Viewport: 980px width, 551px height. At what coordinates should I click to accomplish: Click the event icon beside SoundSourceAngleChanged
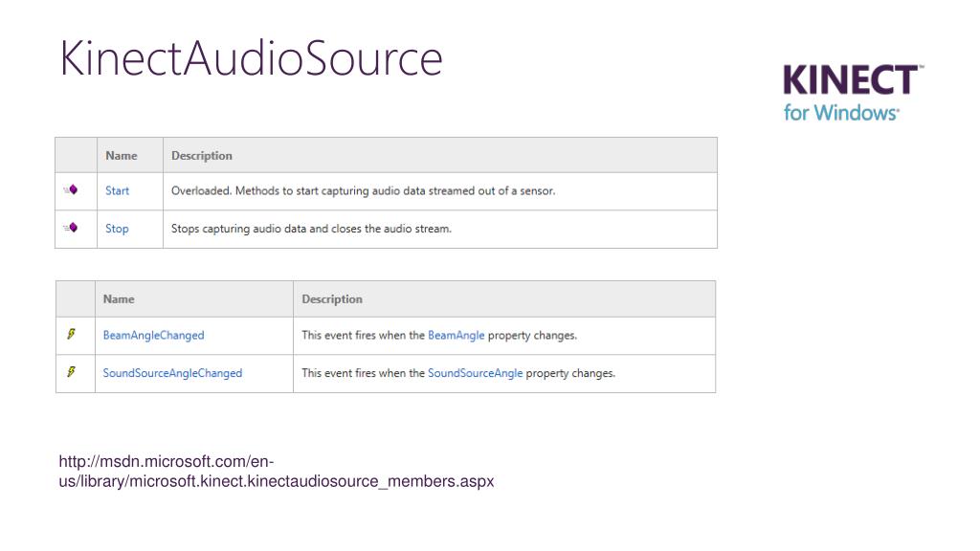tap(71, 372)
